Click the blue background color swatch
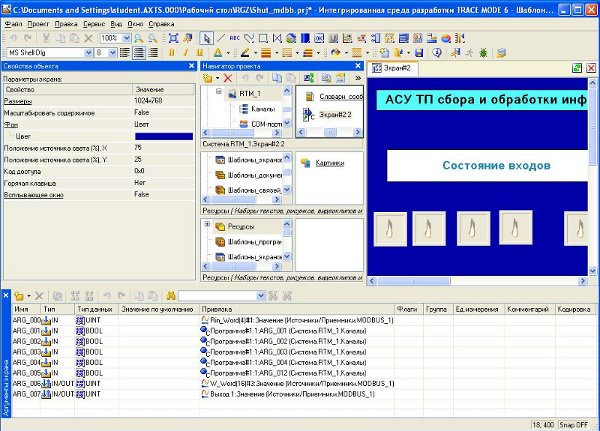This screenshot has height=431, width=600. pyautogui.click(x=164, y=137)
